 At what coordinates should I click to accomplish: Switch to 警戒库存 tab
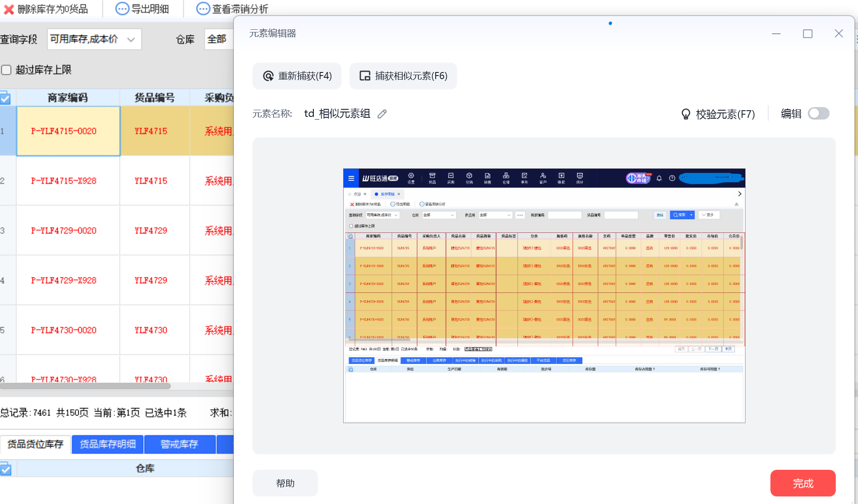[179, 444]
